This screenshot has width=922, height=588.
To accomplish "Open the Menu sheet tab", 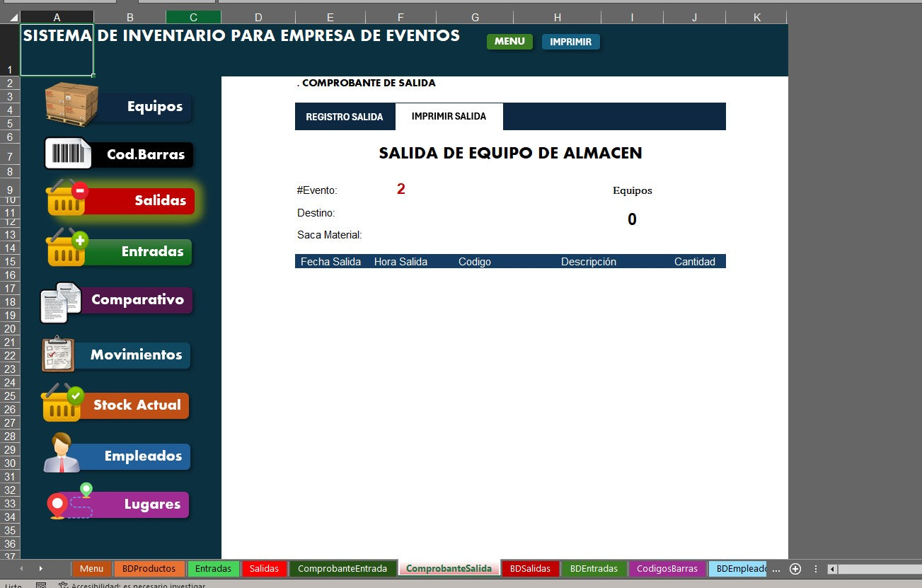I will pos(91,569).
